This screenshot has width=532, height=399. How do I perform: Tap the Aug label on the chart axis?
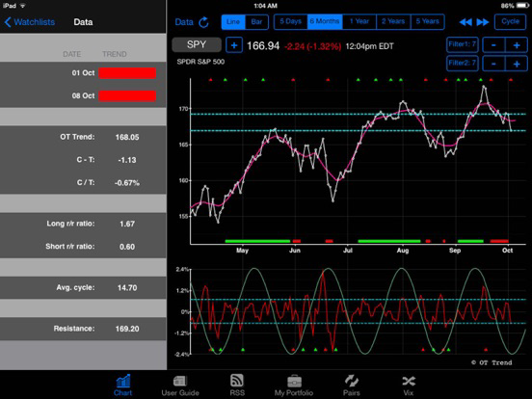(403, 251)
